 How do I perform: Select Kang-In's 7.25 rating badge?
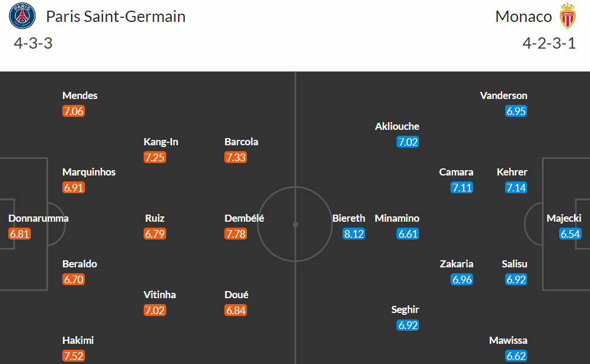pyautogui.click(x=155, y=157)
